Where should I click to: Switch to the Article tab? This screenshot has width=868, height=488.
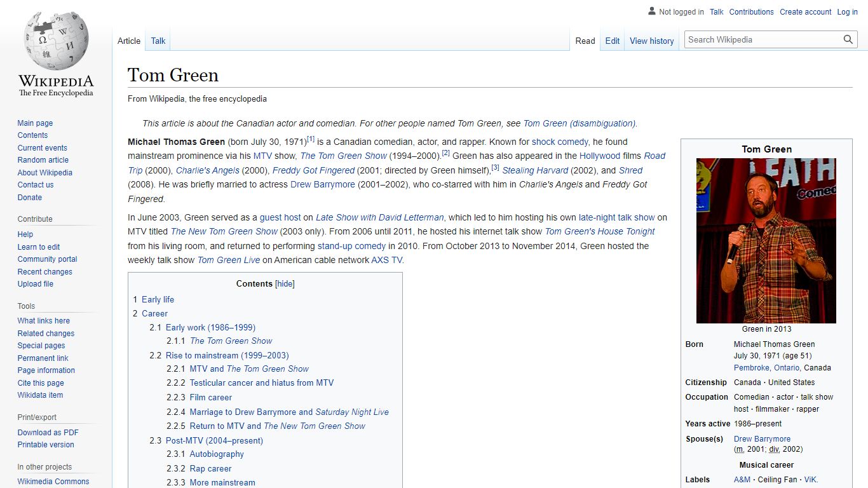click(129, 41)
